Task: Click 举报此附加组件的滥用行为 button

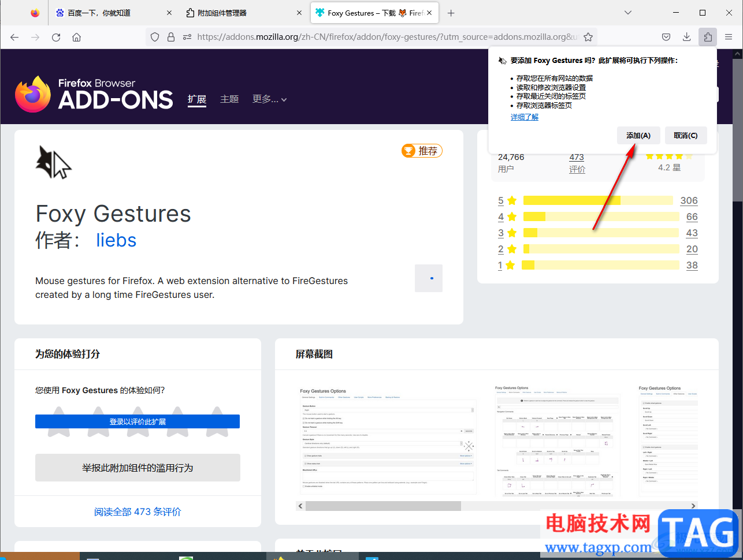Action: pyautogui.click(x=138, y=468)
